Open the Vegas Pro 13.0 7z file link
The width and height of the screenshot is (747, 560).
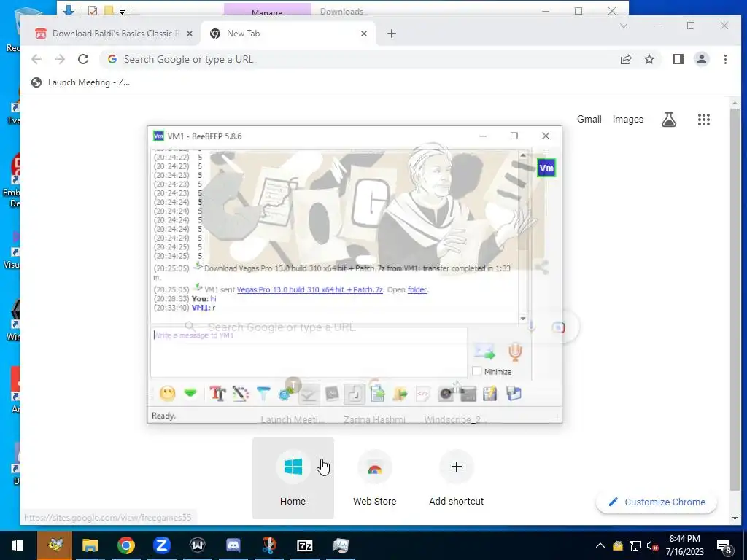click(309, 289)
